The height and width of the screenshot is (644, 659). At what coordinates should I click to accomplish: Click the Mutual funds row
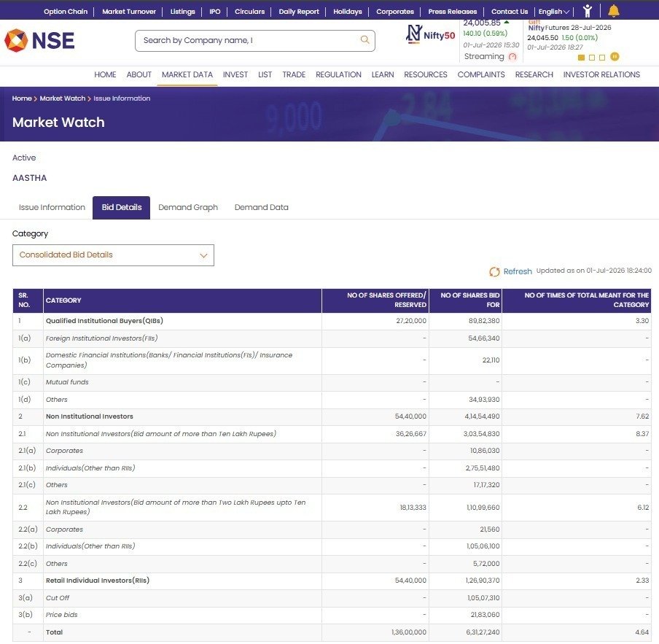click(332, 382)
